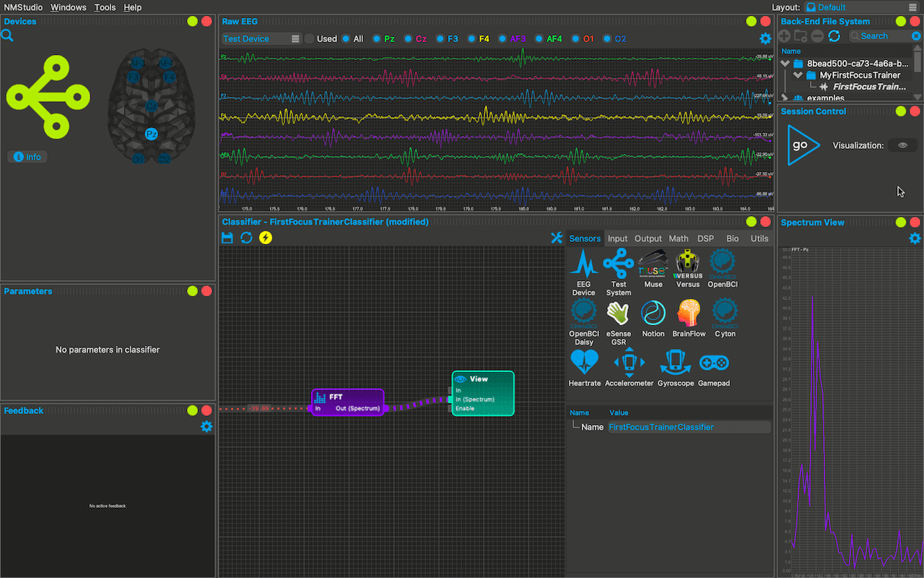Select the Pz electrode on the brain map
This screenshot has width=924, height=578.
point(151,134)
